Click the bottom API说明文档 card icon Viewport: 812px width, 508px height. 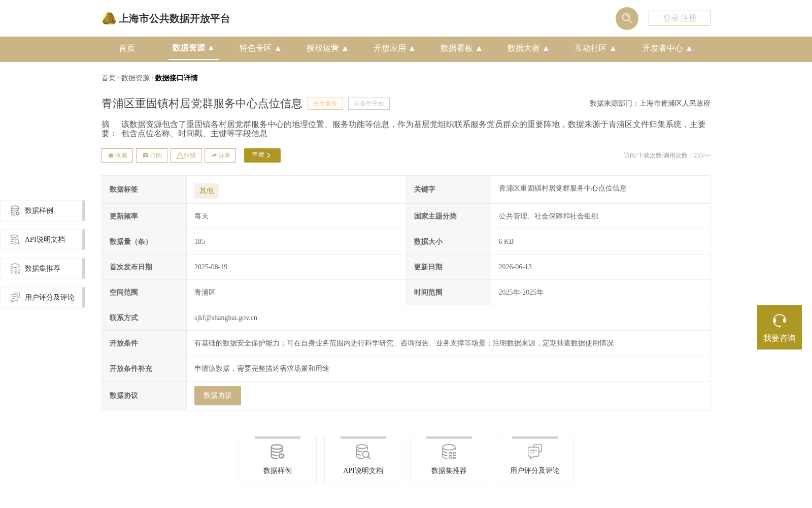pyautogui.click(x=363, y=452)
